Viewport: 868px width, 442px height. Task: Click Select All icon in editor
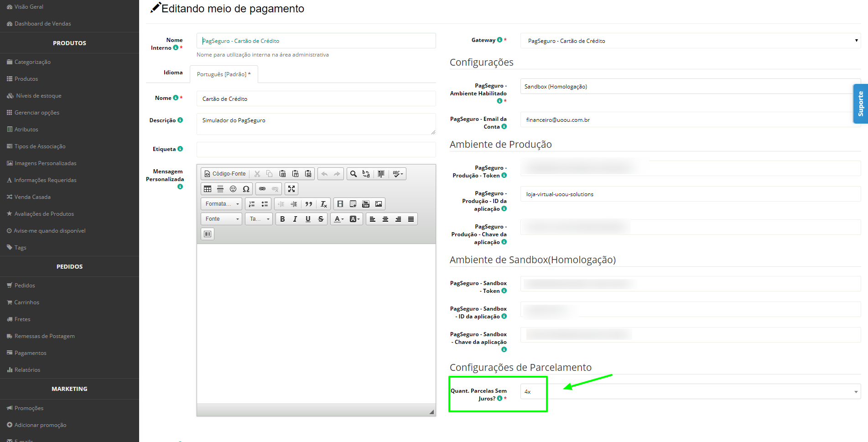(381, 174)
